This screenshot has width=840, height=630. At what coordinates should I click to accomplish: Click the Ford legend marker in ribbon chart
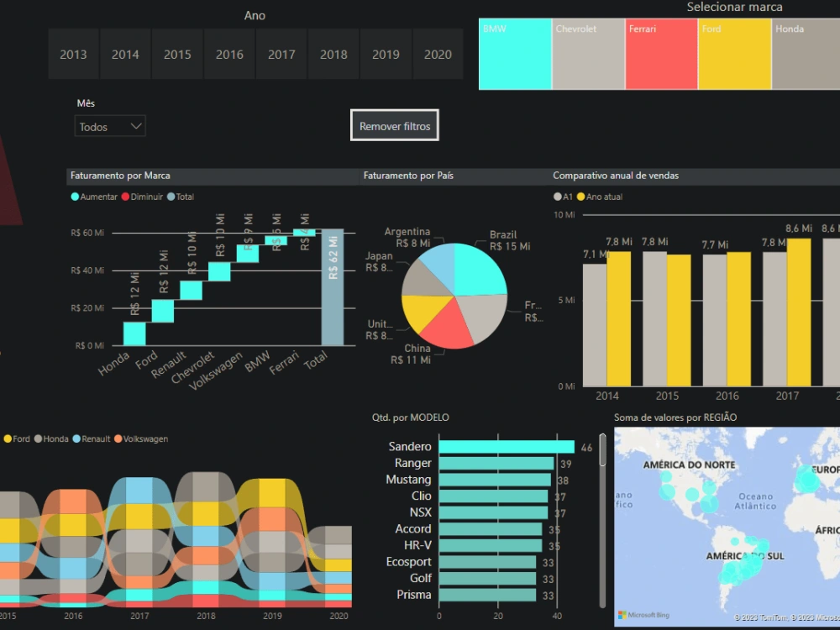[8, 438]
